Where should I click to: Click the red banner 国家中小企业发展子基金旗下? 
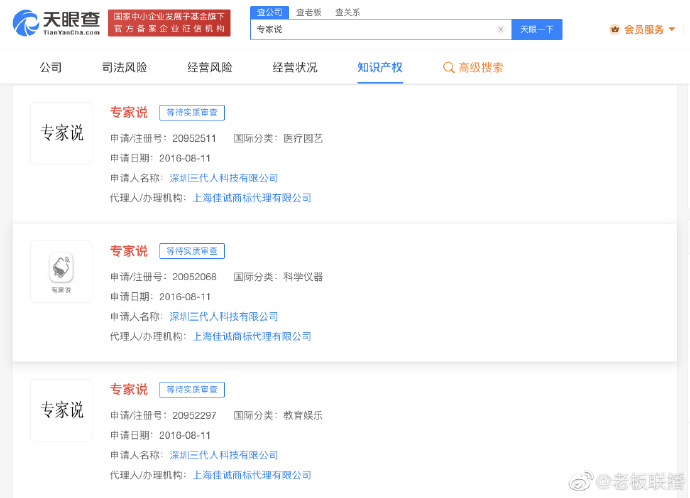[169, 23]
